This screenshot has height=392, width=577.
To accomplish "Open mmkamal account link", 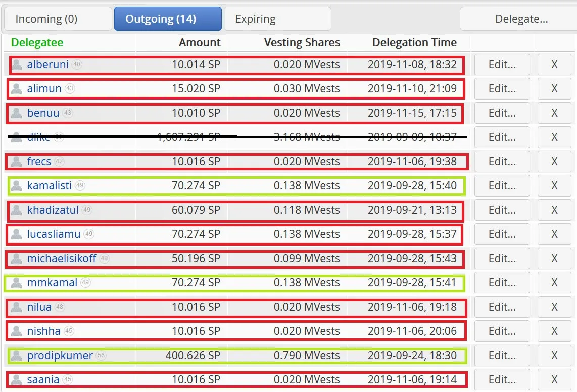I will tap(52, 283).
